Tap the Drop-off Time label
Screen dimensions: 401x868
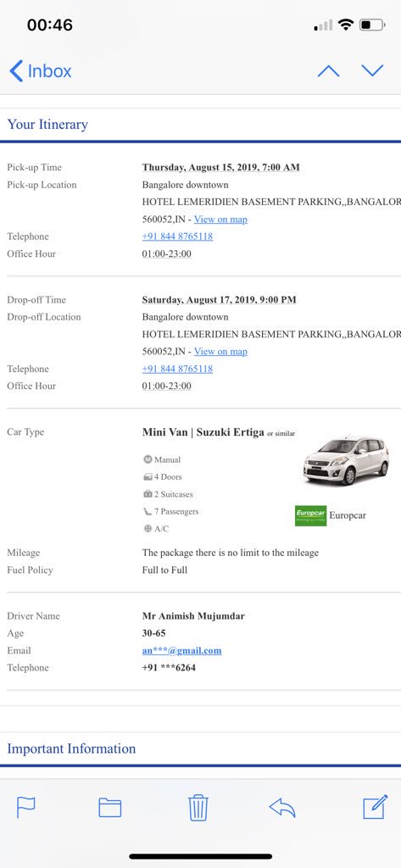click(36, 300)
